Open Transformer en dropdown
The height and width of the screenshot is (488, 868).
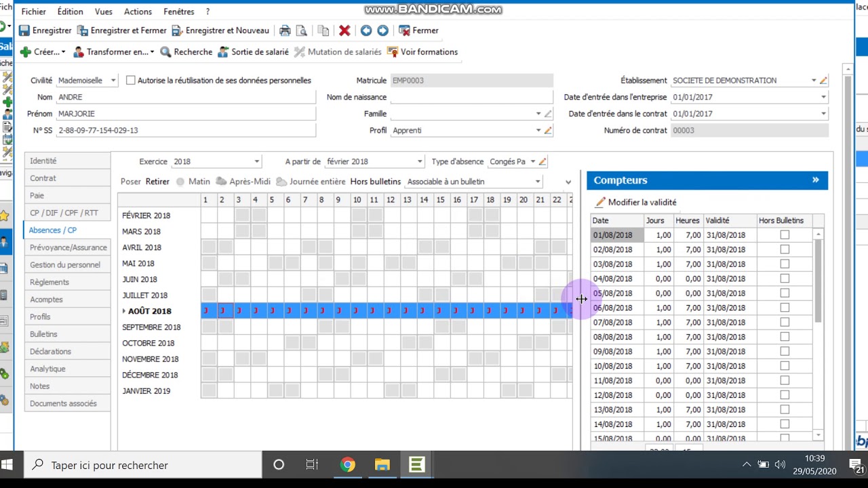(114, 52)
